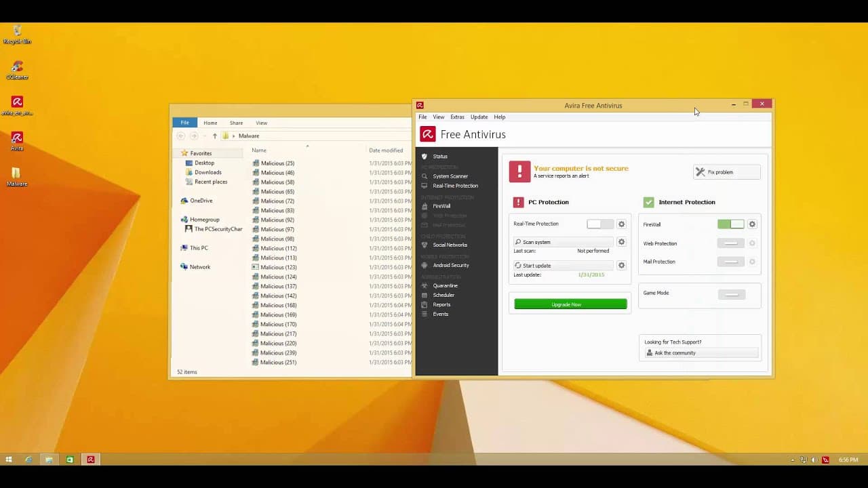Switch to Share tab in Explorer
868x488 pixels.
pos(236,123)
